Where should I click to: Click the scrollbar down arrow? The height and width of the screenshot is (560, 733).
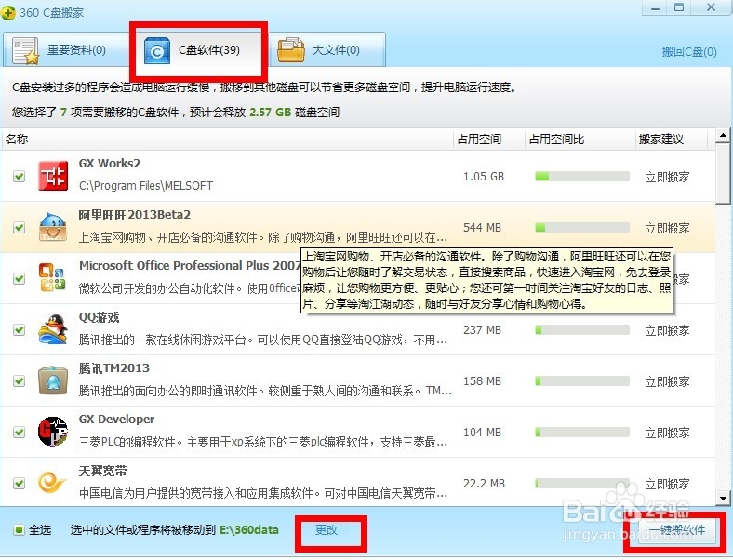(723, 499)
